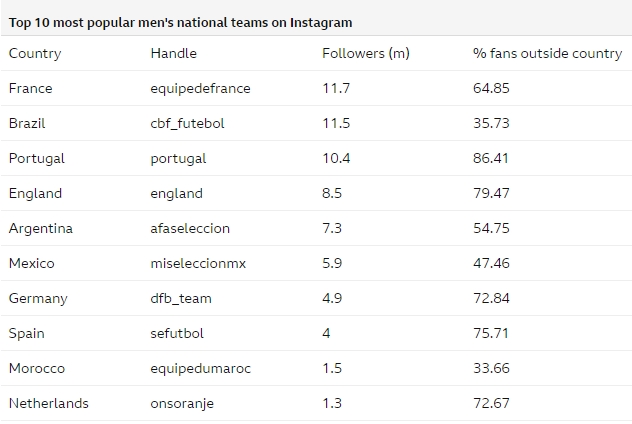Select the Portugal country cell

click(36, 158)
